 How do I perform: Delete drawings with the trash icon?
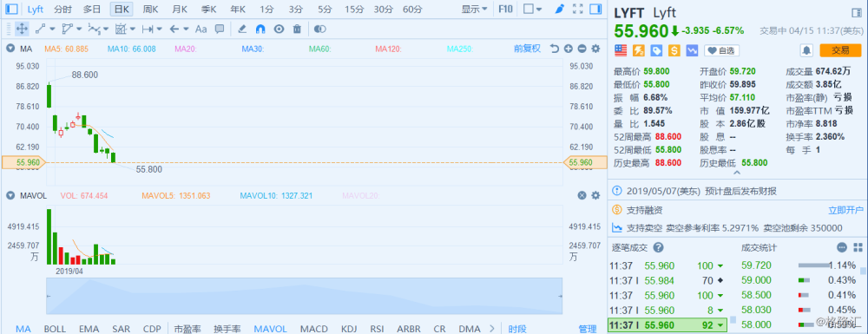click(x=297, y=29)
